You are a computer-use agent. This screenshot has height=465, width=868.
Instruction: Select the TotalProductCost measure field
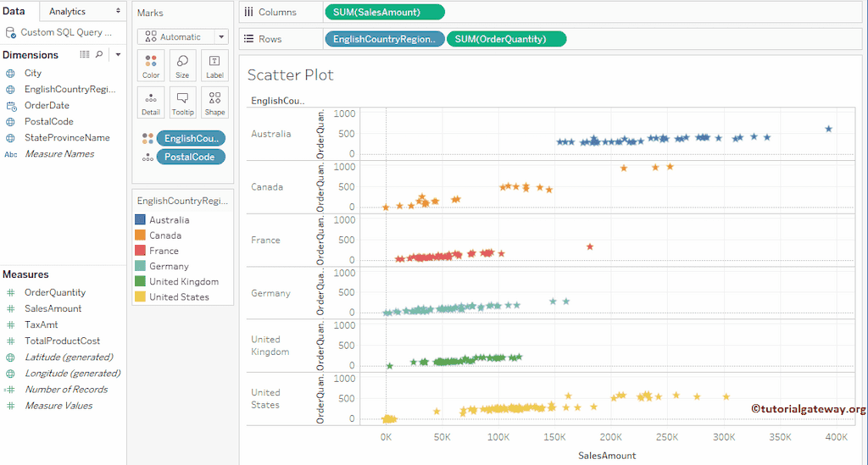62,340
